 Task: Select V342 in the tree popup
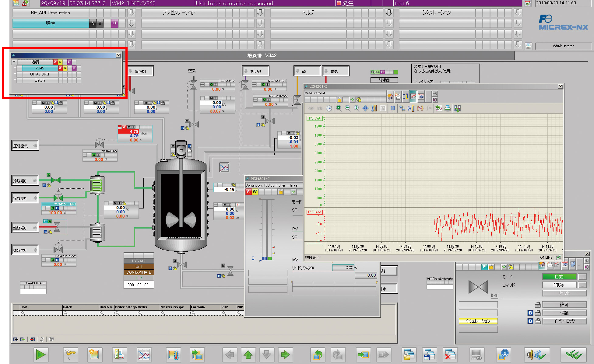[40, 68]
